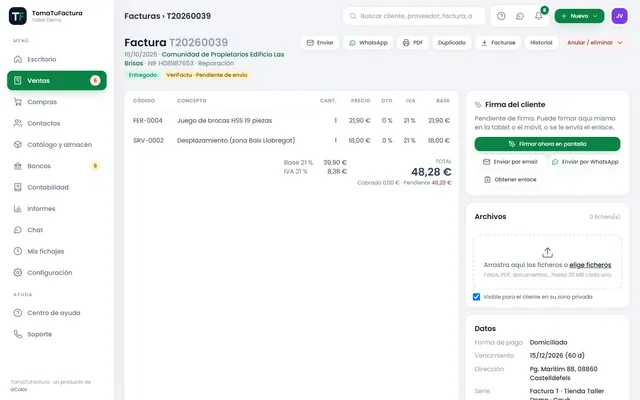Click the Configuración gear icon
This screenshot has height=400, width=640.
[x=18, y=272]
